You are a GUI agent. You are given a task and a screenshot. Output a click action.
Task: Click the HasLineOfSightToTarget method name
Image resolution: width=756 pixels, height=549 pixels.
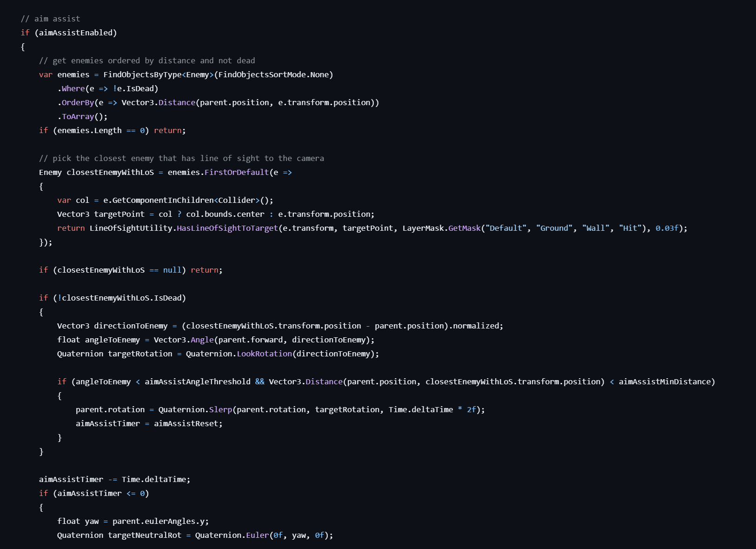227,228
